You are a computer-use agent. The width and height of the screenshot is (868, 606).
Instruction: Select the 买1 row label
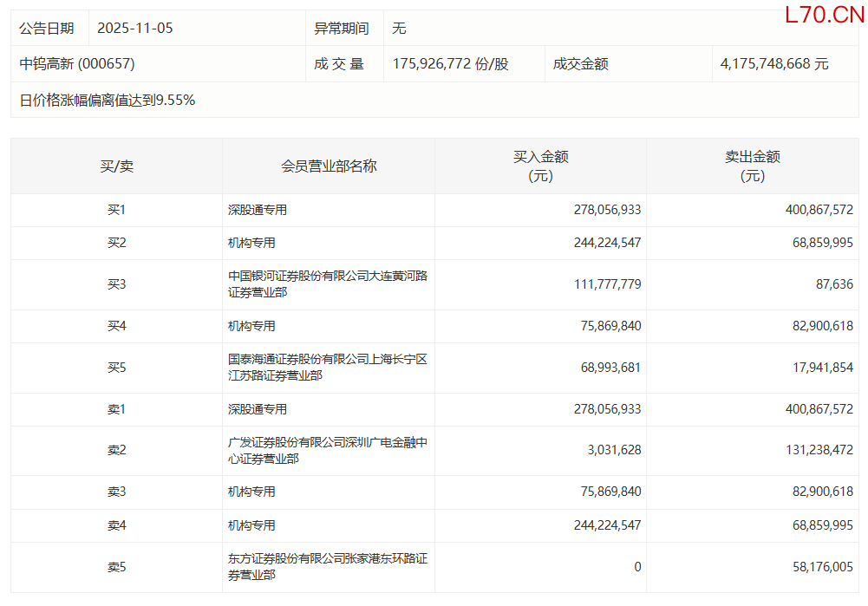116,210
